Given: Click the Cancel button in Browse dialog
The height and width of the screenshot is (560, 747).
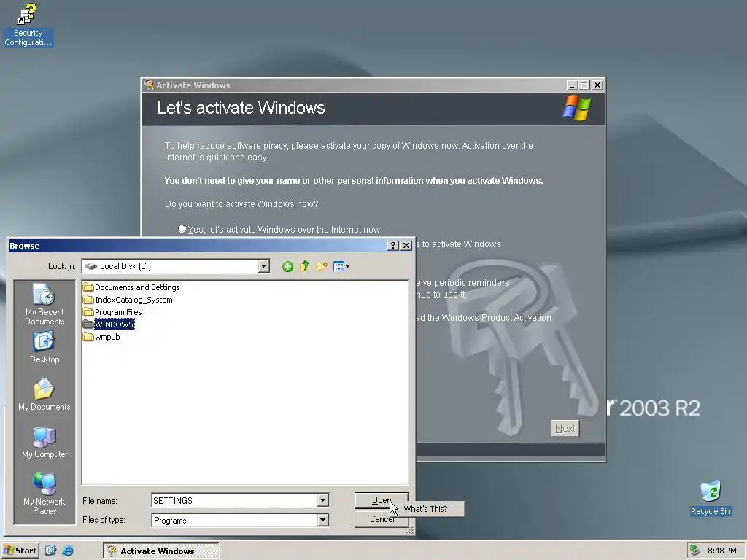Looking at the screenshot, I should click(381, 519).
